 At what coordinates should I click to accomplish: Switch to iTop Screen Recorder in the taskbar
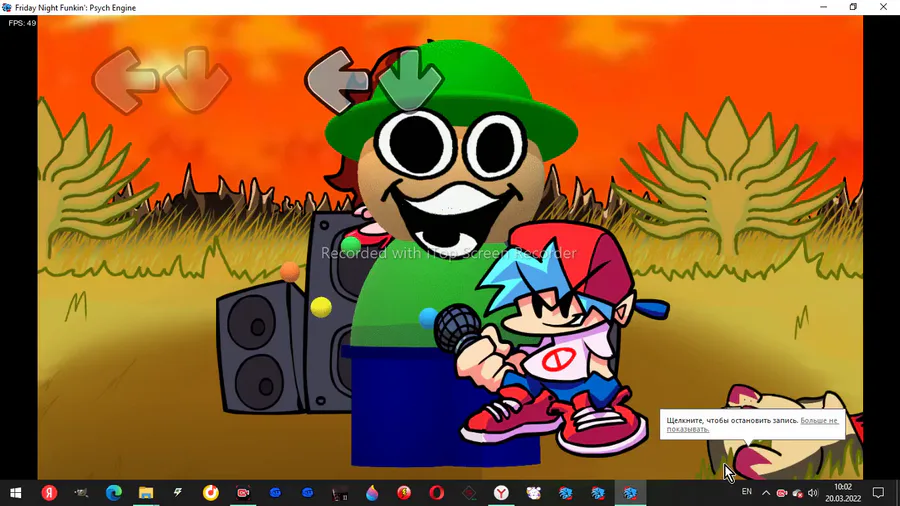click(243, 493)
